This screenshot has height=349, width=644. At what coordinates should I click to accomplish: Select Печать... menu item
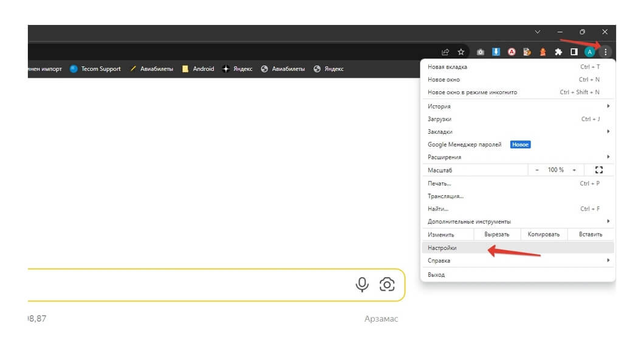coord(518,184)
